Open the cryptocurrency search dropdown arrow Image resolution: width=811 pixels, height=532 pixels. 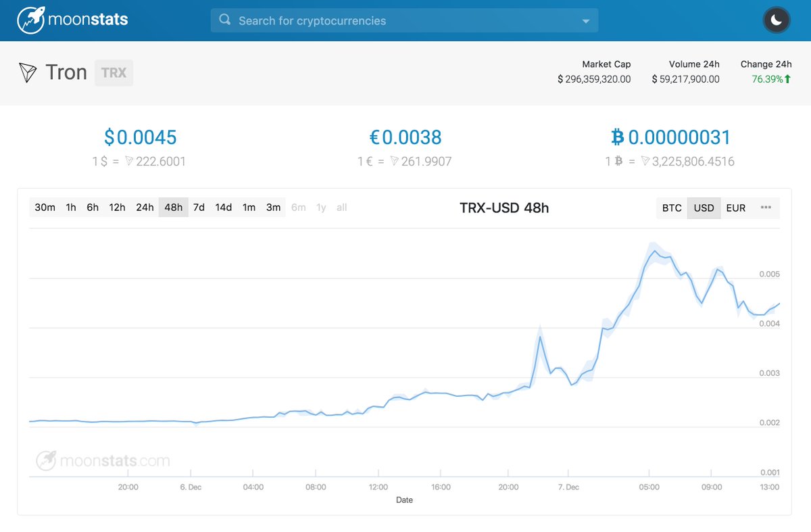coord(586,21)
